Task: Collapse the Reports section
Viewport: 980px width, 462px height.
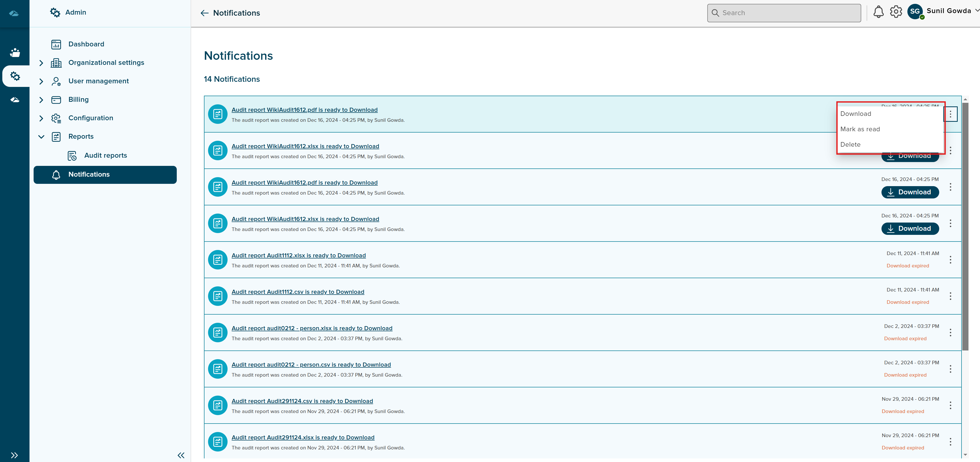Action: point(41,136)
